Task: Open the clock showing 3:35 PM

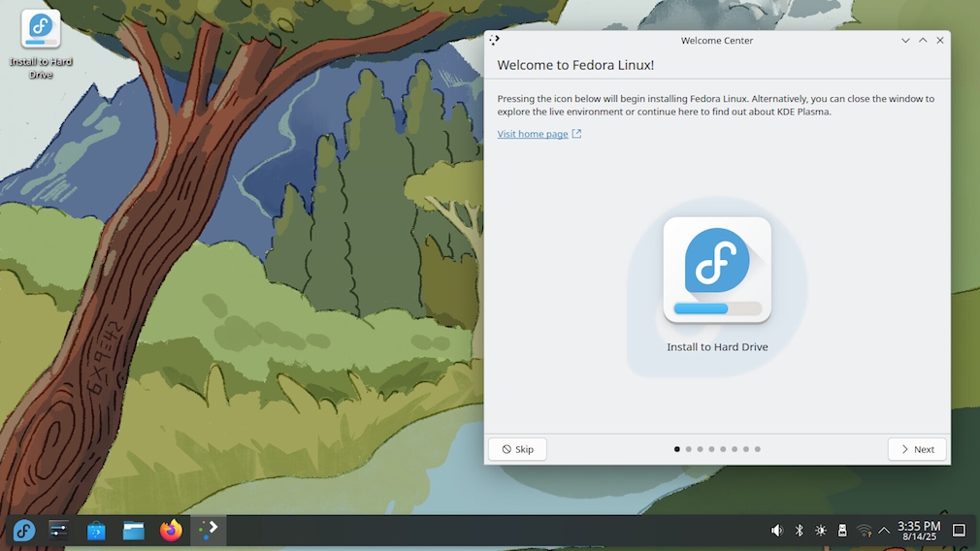Action: [x=919, y=531]
